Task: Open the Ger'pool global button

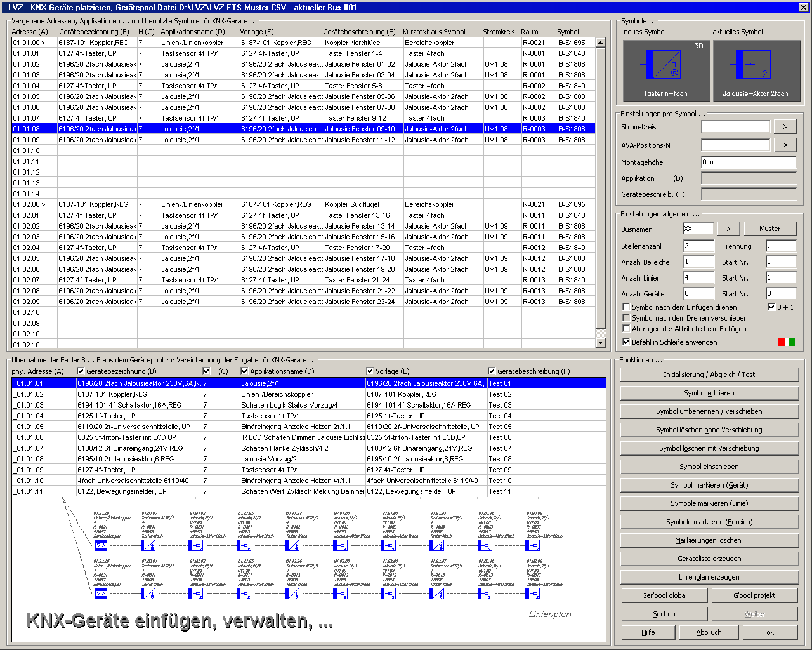Action: tap(664, 595)
